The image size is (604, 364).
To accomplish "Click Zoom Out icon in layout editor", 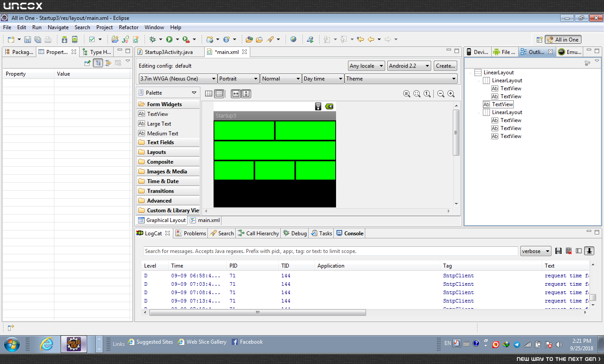I will 441,94.
